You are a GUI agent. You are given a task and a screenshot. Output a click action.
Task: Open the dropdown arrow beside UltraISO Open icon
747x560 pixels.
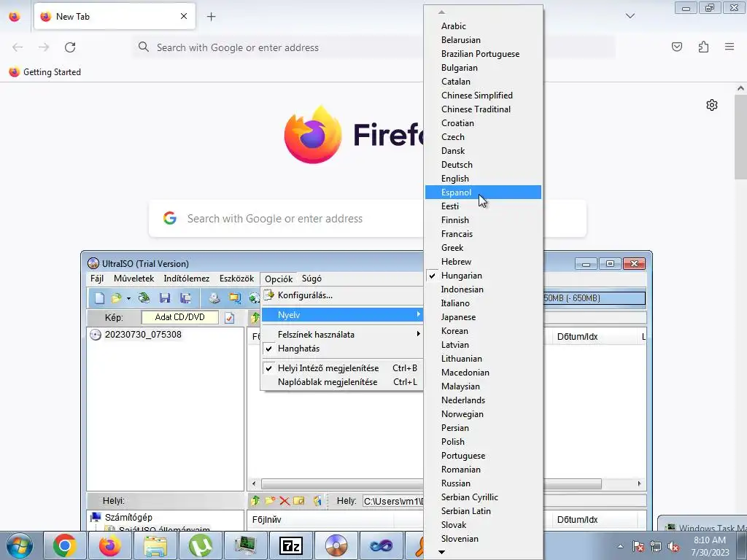point(128,298)
